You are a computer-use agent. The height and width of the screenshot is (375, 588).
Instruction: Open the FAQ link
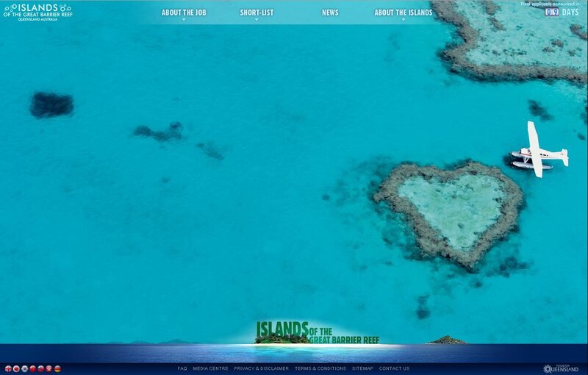[x=182, y=368]
